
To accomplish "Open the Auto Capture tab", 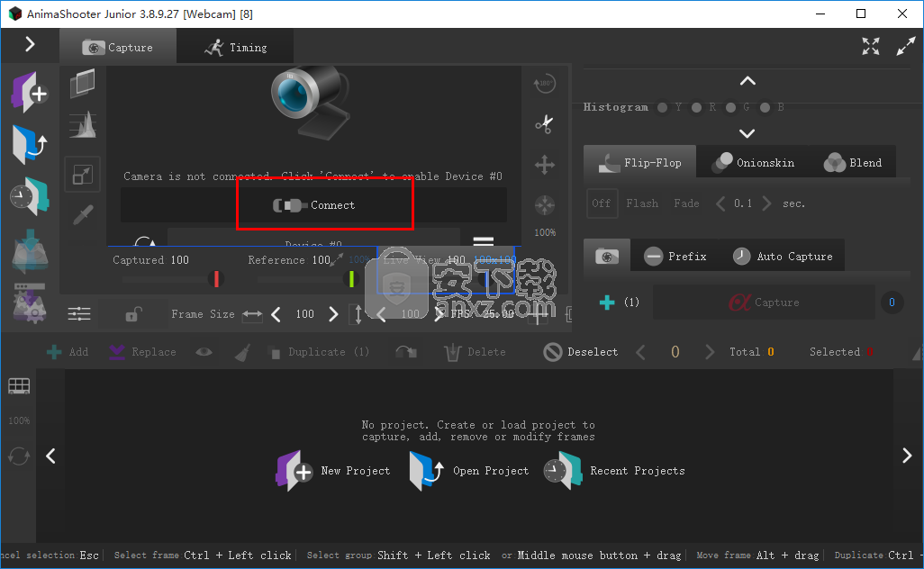I will pos(783,257).
